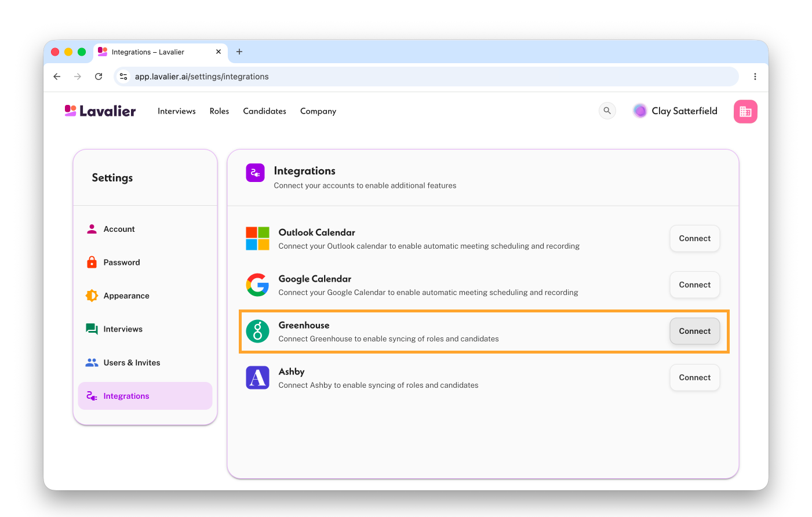812x517 pixels.
Task: Click the Settings heading
Action: 112,178
